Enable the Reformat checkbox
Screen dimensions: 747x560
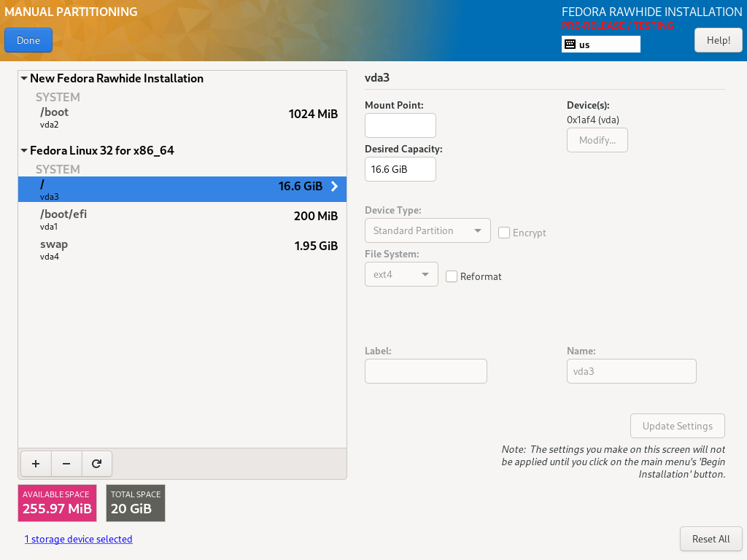pos(451,276)
